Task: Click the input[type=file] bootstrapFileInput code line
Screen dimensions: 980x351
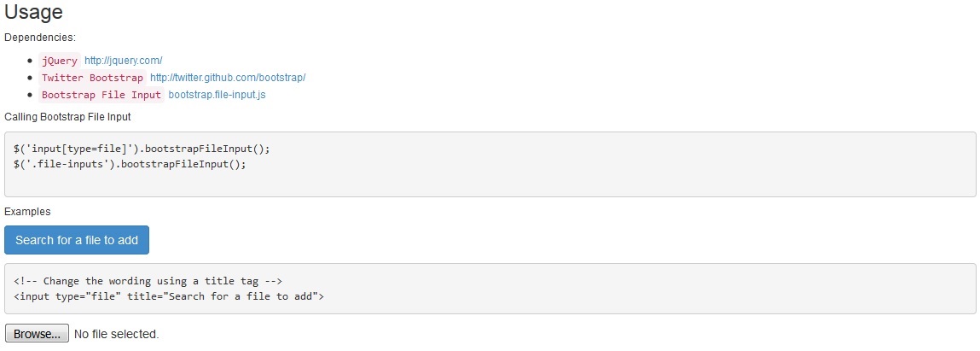Action: coord(142,149)
